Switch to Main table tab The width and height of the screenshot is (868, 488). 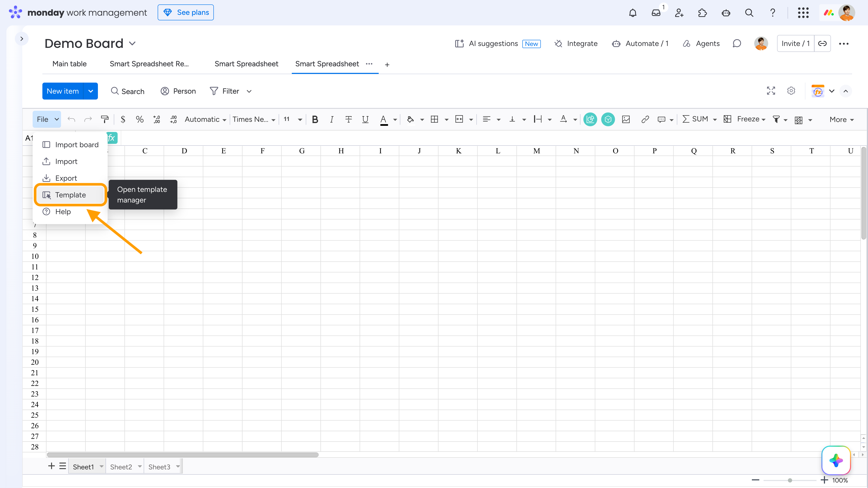coord(70,64)
